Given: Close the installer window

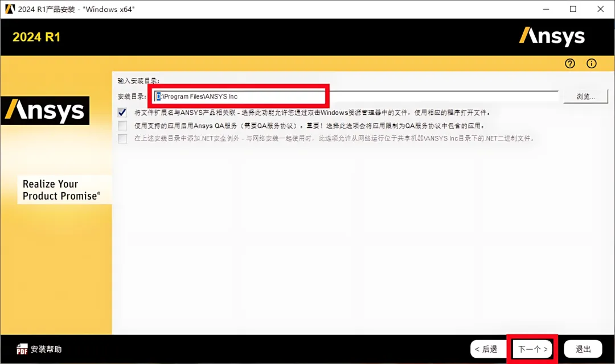Looking at the screenshot, I should (601, 9).
